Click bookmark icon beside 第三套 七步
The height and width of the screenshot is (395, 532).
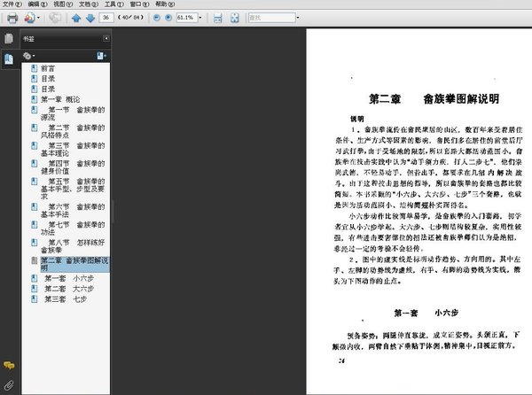35,299
